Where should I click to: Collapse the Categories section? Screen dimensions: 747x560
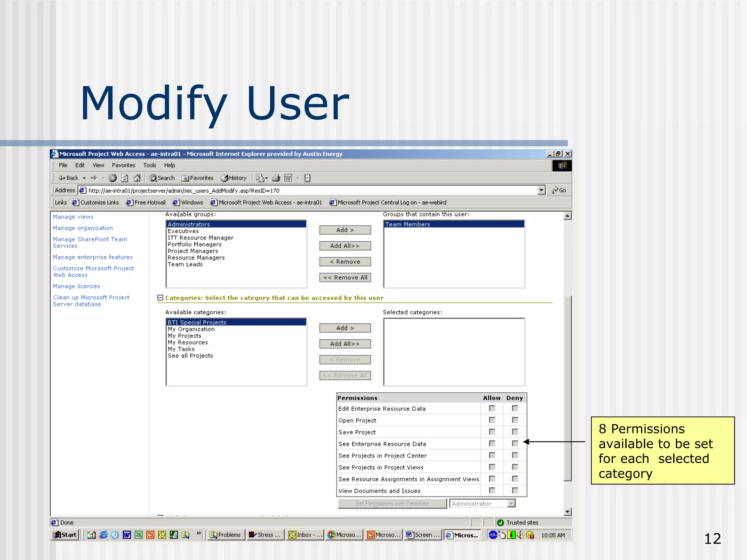(160, 298)
